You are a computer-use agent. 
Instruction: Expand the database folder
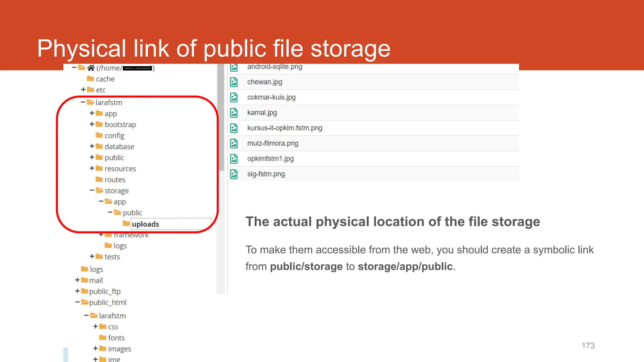tap(92, 146)
